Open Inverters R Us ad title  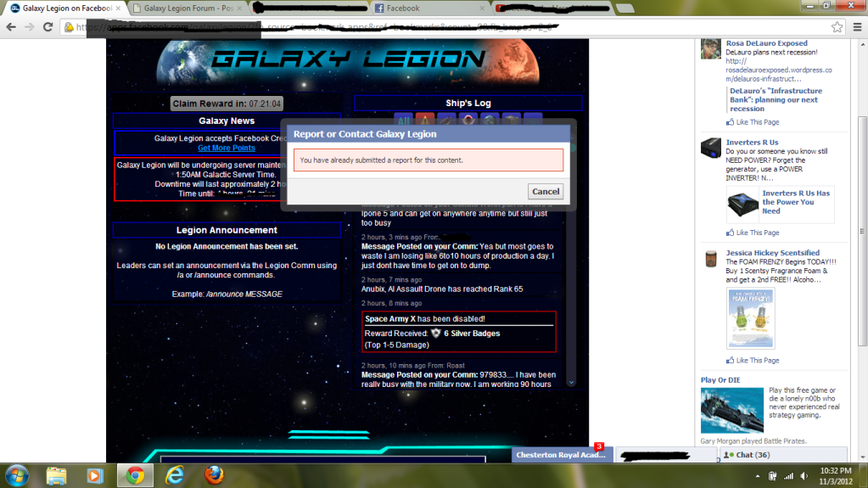pos(752,143)
